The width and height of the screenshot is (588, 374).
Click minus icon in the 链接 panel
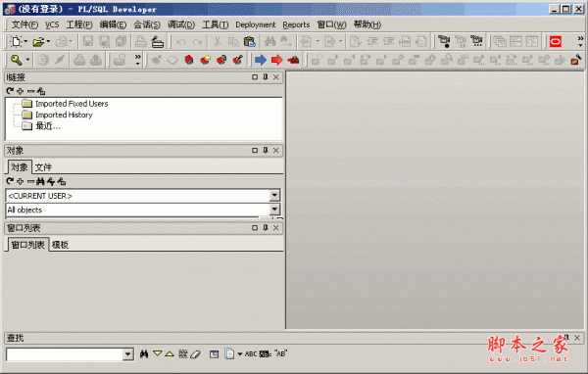[x=30, y=91]
